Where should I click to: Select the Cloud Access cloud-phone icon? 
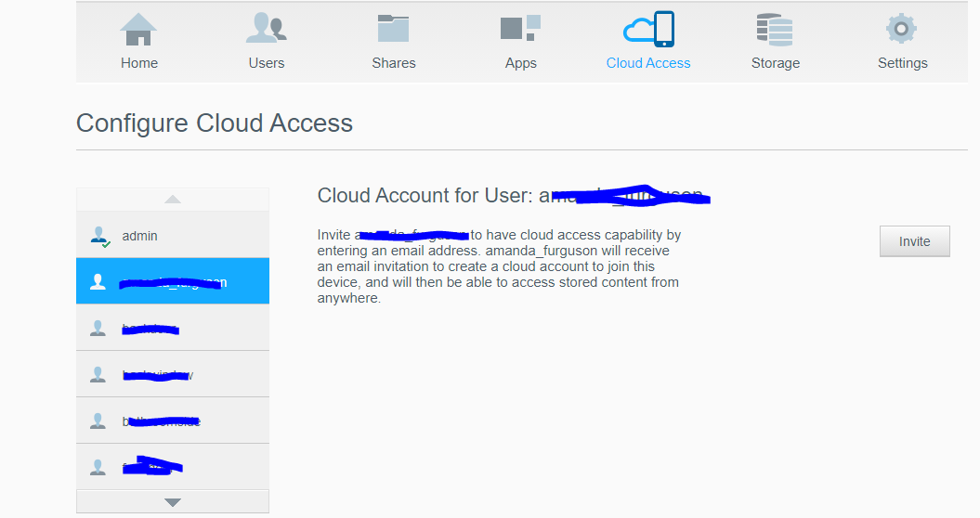point(648,29)
